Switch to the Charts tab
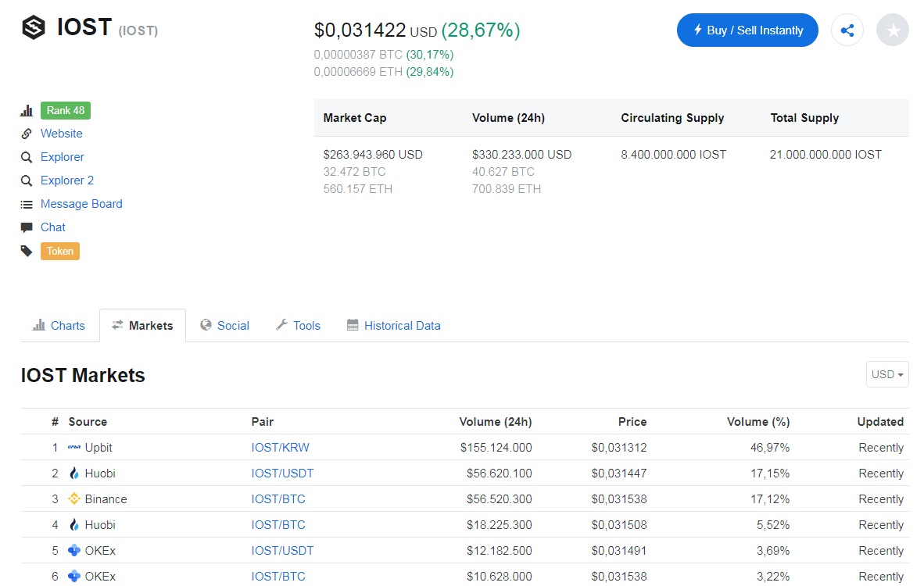Image resolution: width=924 pixels, height=586 pixels. click(x=59, y=325)
